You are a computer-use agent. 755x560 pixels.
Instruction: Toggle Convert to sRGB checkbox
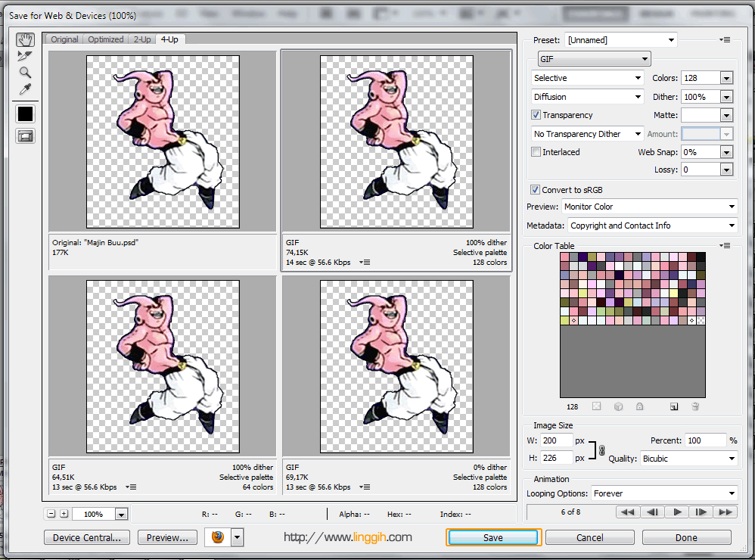pyautogui.click(x=535, y=189)
